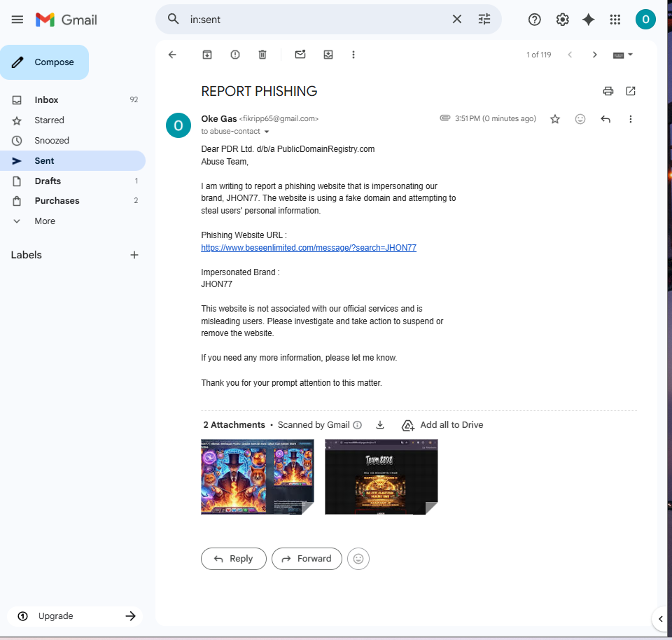Open second attachment with dark slot page
This screenshot has height=640, width=672.
click(x=381, y=477)
